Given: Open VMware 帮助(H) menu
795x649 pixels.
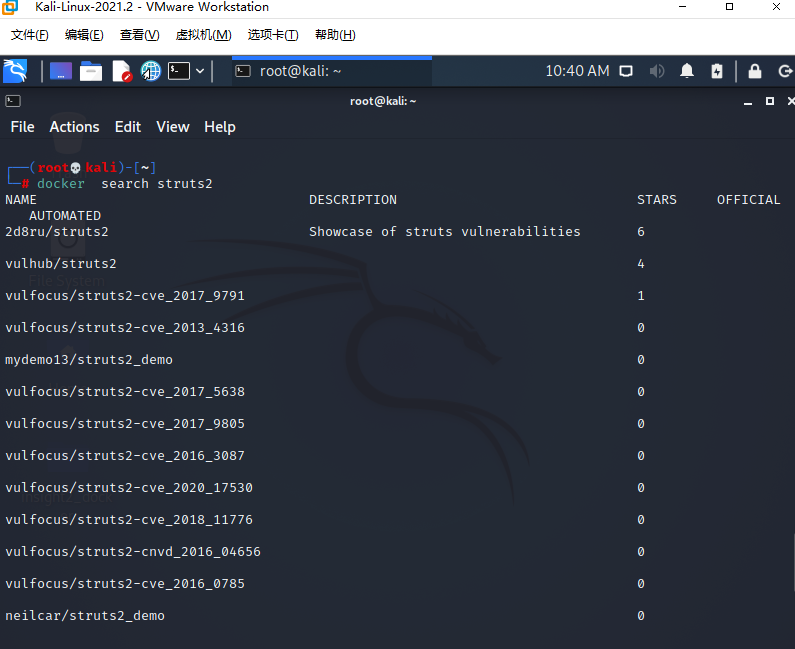Looking at the screenshot, I should point(335,35).
